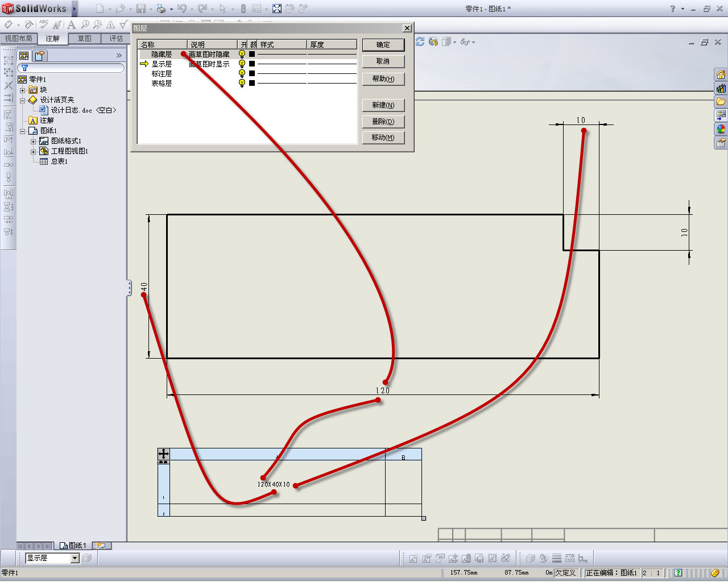Switch to the 注解 tab
Image resolution: width=728 pixels, height=582 pixels.
[53, 39]
